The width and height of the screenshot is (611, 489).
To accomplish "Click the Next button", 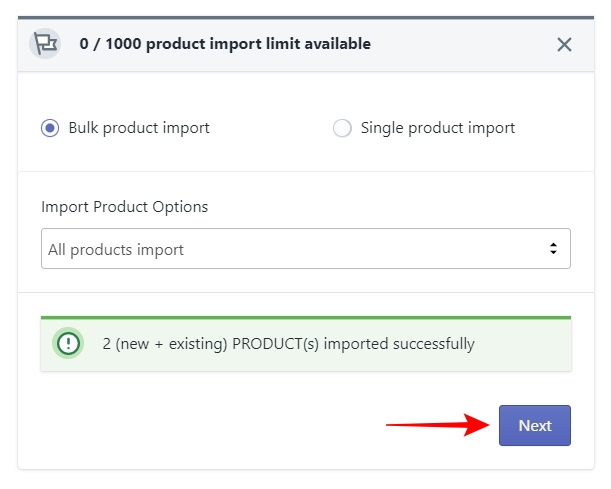I will click(x=535, y=425).
